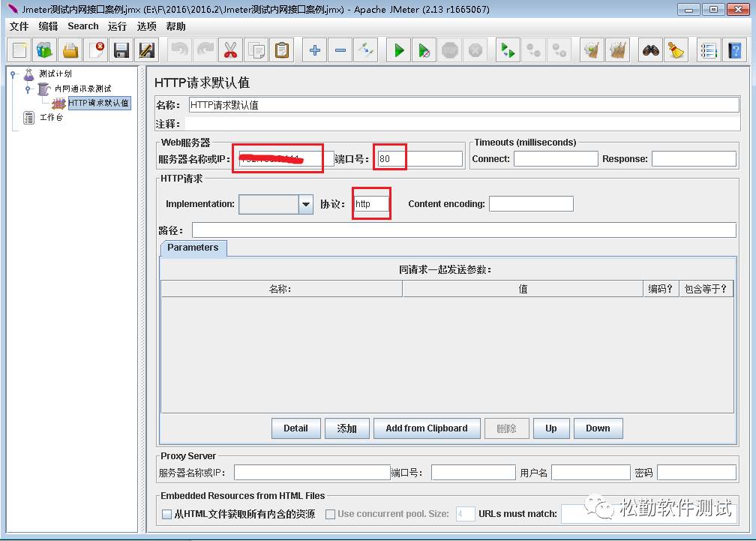756x541 pixels.
Task: Collapse the 内网通讯录测试 tree node
Action: 28,89
